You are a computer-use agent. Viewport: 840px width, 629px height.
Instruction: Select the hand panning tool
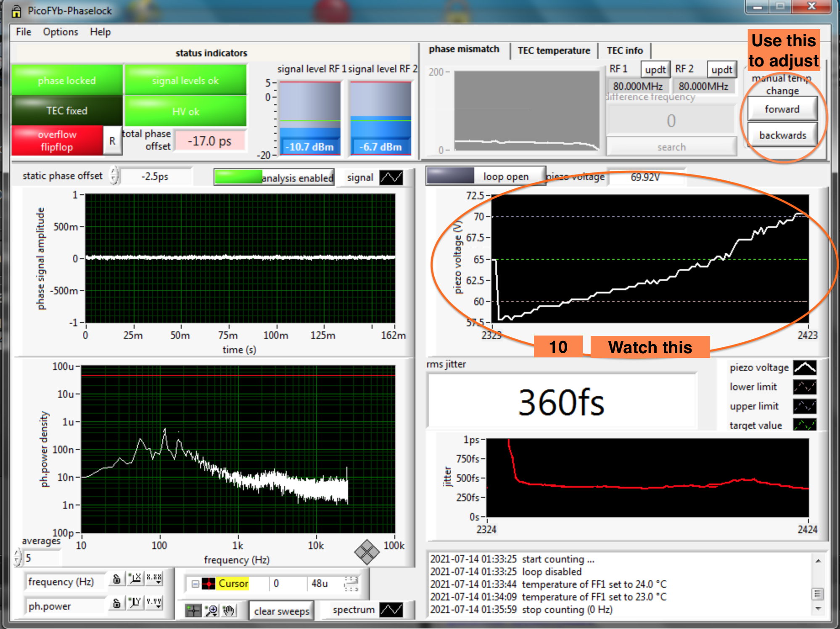click(229, 610)
